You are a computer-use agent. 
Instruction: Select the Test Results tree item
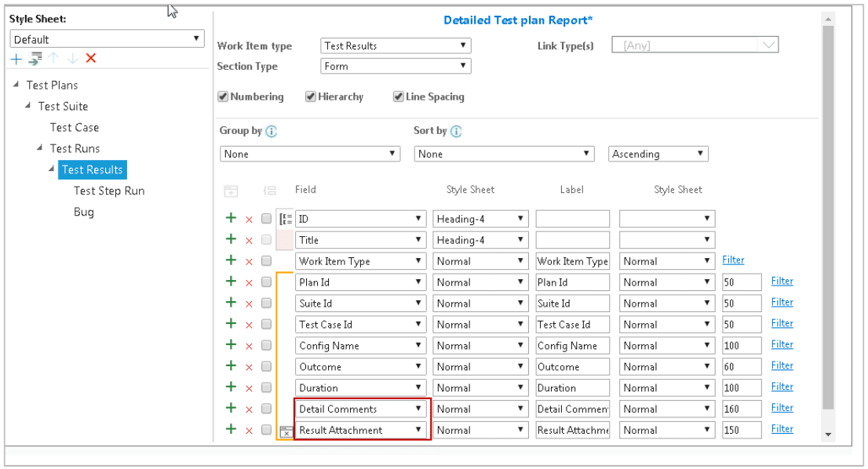pyautogui.click(x=92, y=169)
